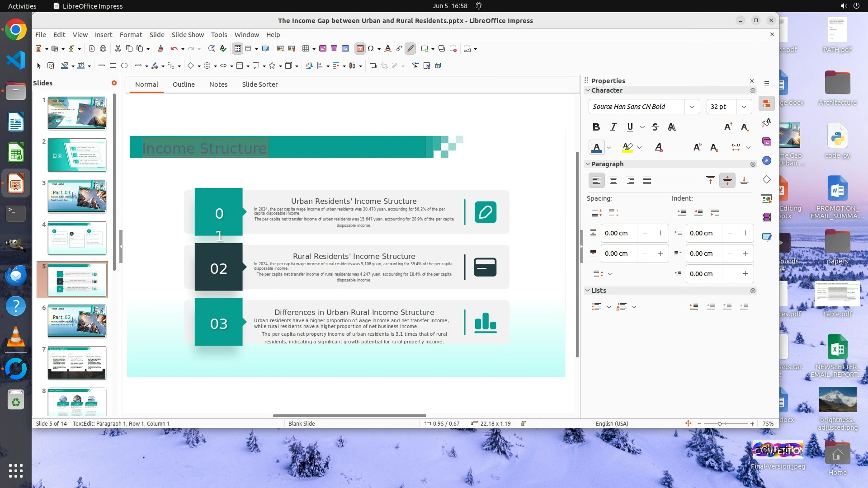The image size is (868, 488).
Task: Select slide 7 thumbnail
Action: (77, 363)
